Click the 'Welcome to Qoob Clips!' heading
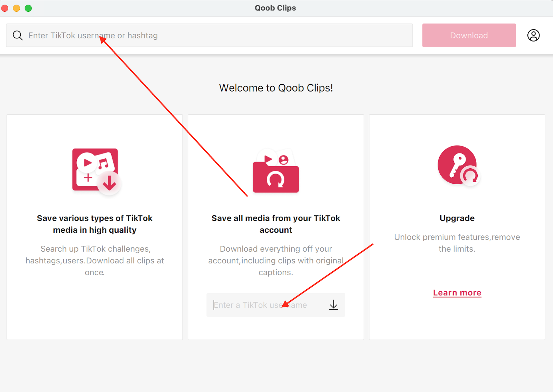The image size is (553, 392). [x=276, y=88]
